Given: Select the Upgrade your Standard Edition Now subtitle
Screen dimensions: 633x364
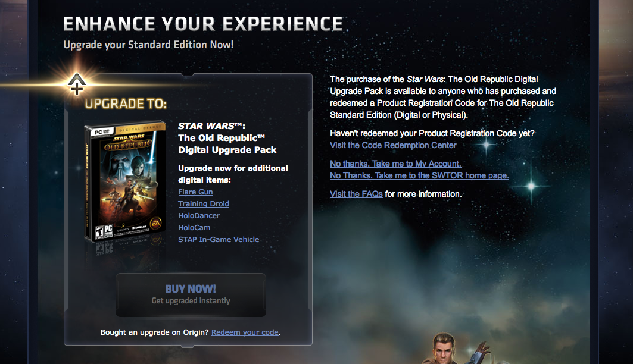Looking at the screenshot, I should pyautogui.click(x=148, y=45).
